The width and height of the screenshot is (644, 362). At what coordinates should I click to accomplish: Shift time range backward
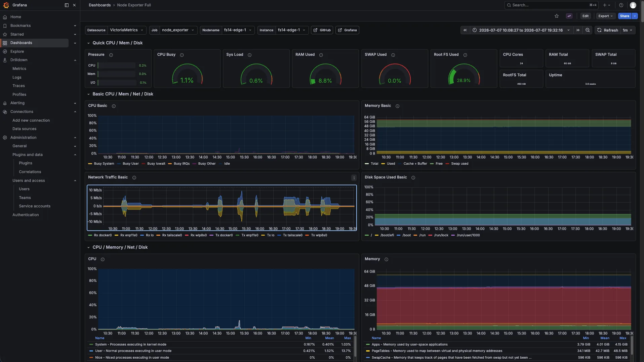tap(465, 30)
